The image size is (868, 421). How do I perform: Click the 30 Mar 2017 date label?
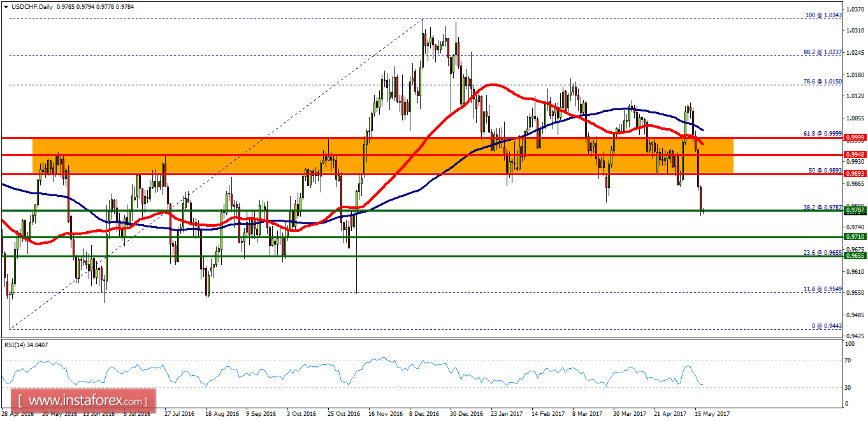[628, 413]
